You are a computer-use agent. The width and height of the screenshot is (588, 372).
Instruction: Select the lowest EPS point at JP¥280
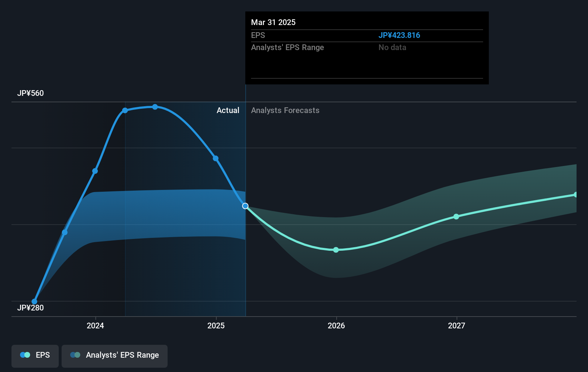point(34,302)
